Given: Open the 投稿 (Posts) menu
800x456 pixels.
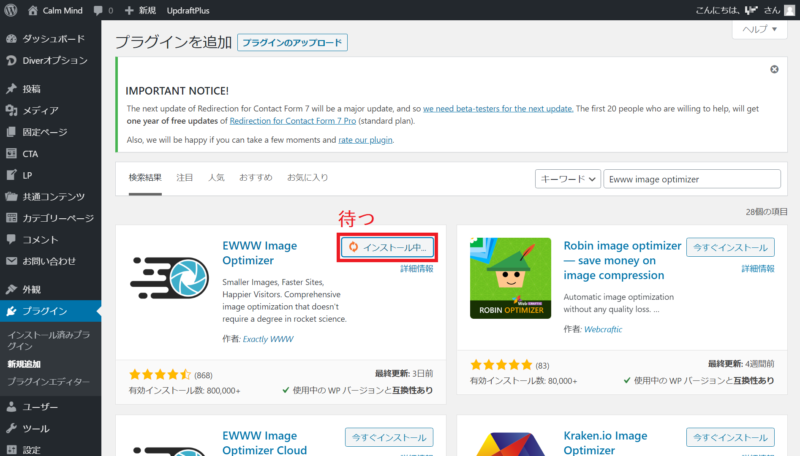Looking at the screenshot, I should (51, 89).
